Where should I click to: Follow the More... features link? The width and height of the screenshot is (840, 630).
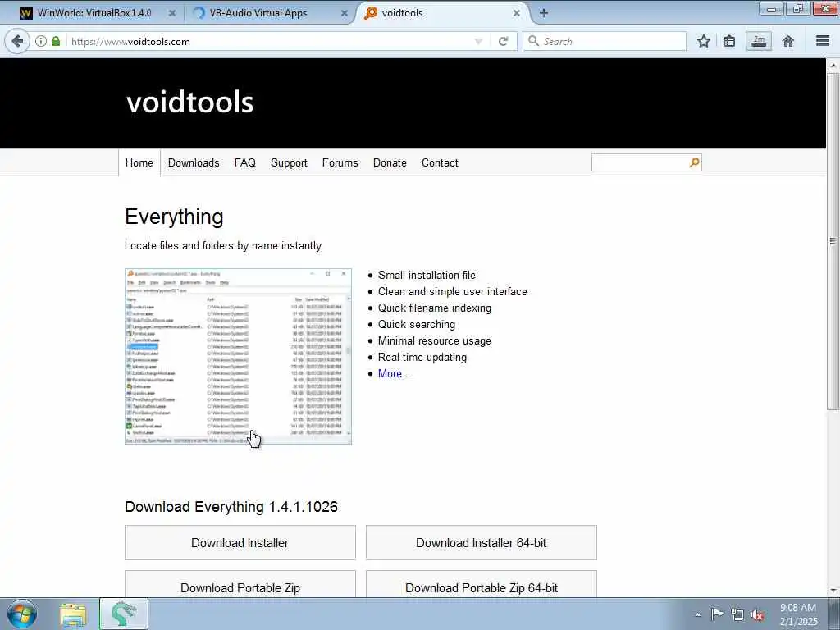tap(395, 373)
